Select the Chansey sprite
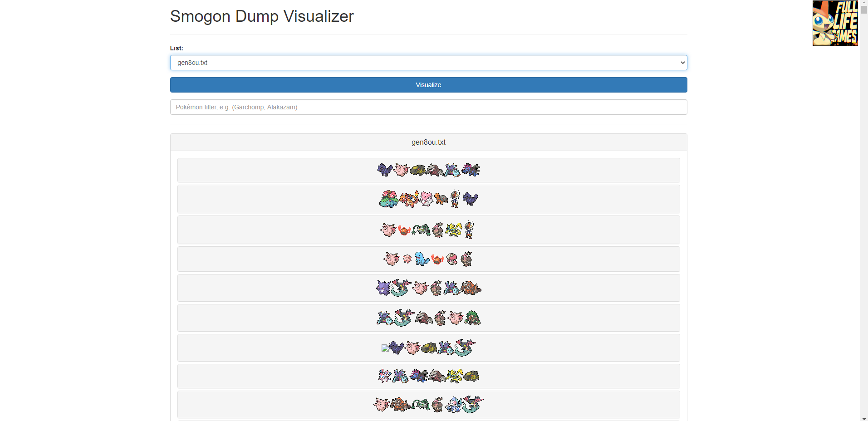The height and width of the screenshot is (421, 868). pos(407,259)
